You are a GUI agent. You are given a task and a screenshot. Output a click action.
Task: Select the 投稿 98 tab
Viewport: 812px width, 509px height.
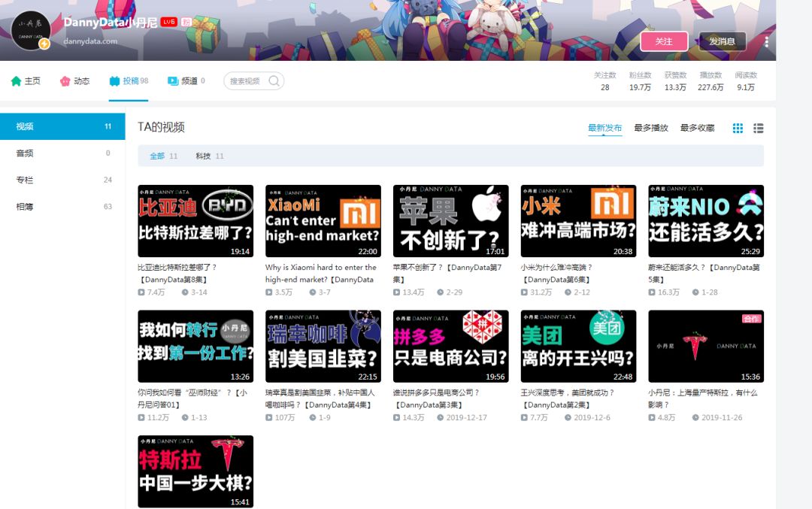click(x=129, y=80)
